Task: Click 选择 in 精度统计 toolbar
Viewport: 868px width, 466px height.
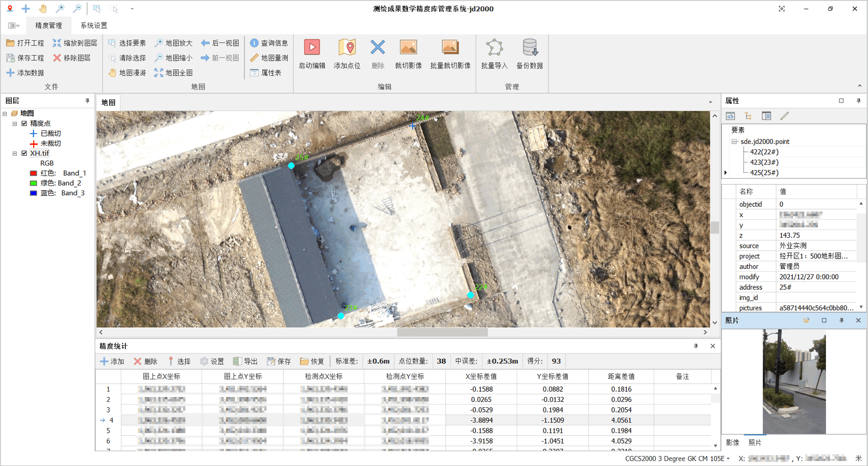Action: click(x=179, y=361)
